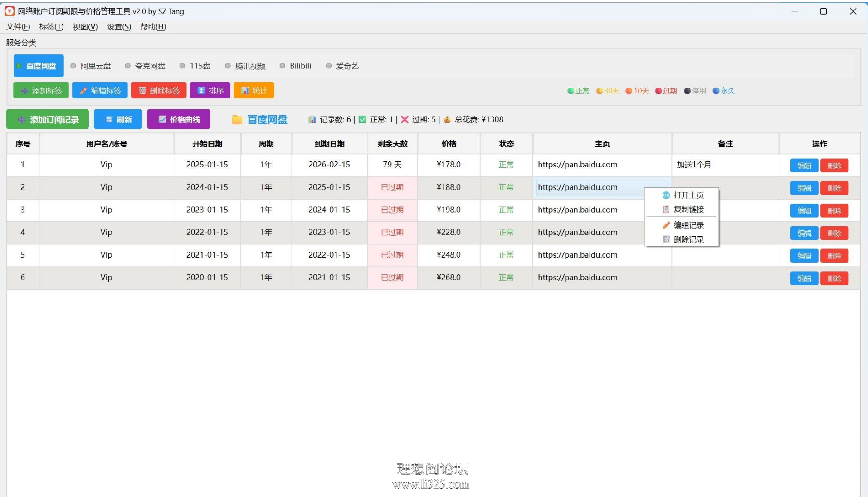Click the 用户名/账号 column header

[x=107, y=144]
